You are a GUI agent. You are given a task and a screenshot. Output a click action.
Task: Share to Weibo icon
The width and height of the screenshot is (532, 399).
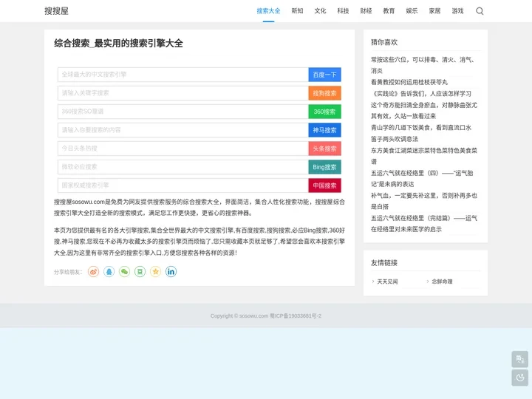point(93,271)
